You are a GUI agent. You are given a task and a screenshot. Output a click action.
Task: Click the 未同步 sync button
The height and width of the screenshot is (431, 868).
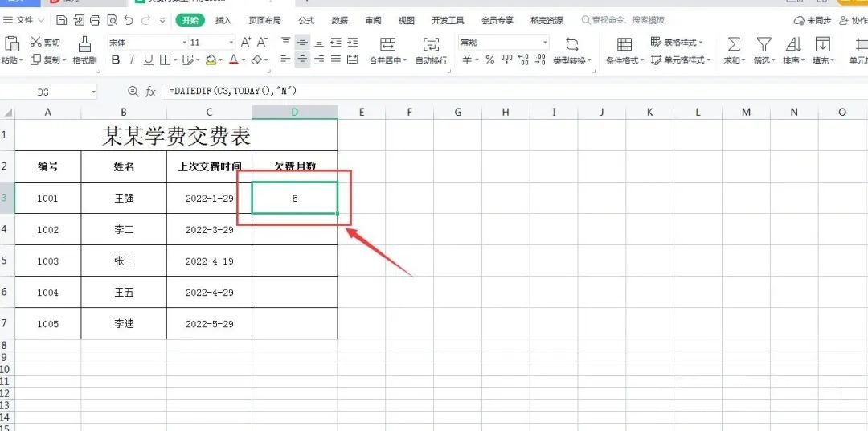tap(812, 20)
